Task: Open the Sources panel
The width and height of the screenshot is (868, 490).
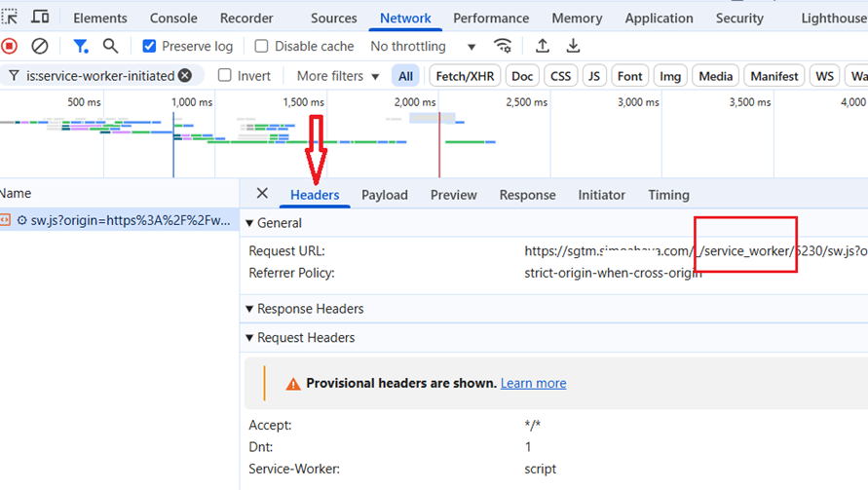Action: pos(334,19)
